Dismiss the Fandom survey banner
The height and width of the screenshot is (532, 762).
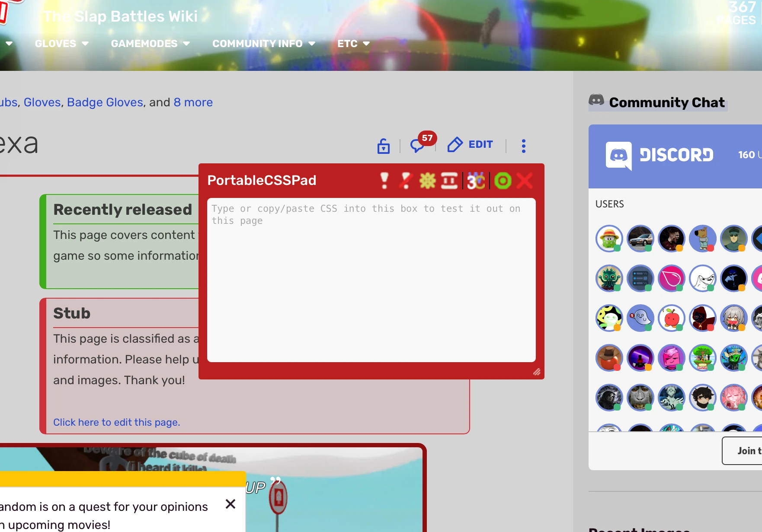pos(230,504)
